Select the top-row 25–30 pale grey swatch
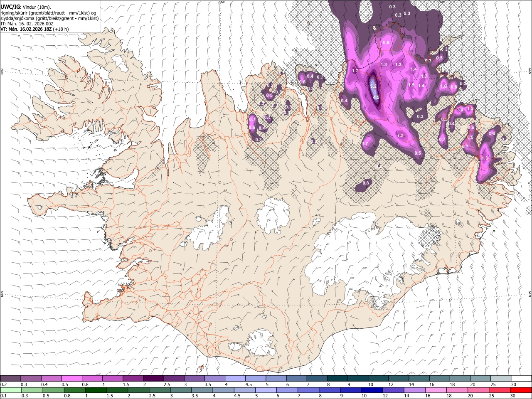532x399 pixels. [x=500, y=379]
